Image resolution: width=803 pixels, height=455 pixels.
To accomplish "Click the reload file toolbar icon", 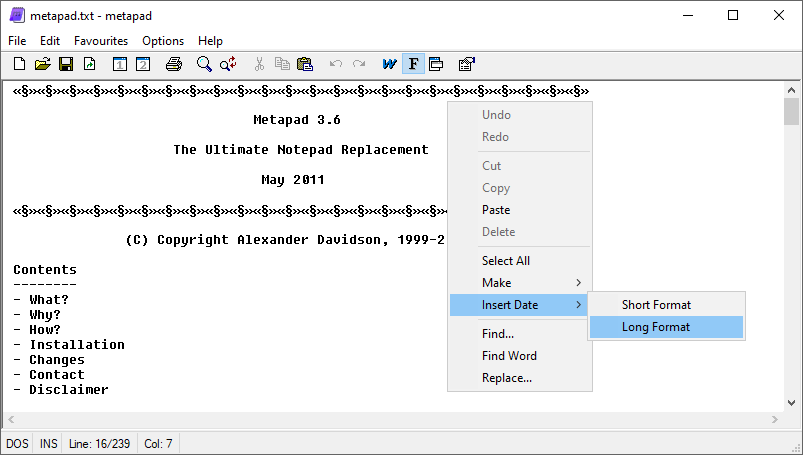I will pyautogui.click(x=90, y=64).
